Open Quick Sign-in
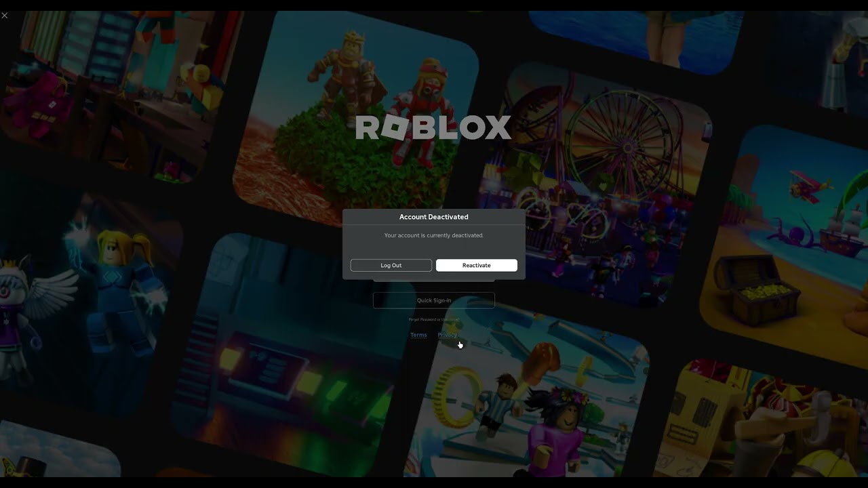The width and height of the screenshot is (868, 488). click(433, 300)
